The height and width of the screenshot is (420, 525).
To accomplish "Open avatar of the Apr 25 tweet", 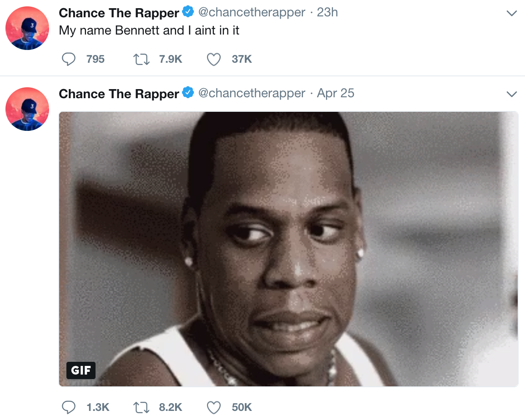I will (x=27, y=109).
